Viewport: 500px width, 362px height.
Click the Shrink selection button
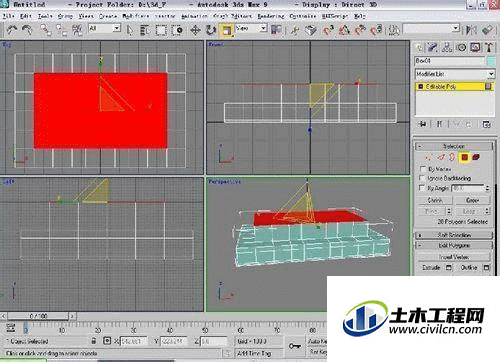coord(435,200)
